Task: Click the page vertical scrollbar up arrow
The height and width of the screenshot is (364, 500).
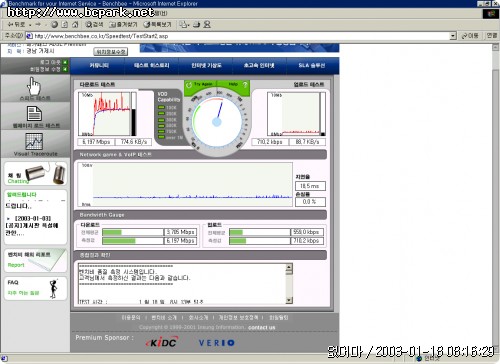Action: pyautogui.click(x=496, y=47)
